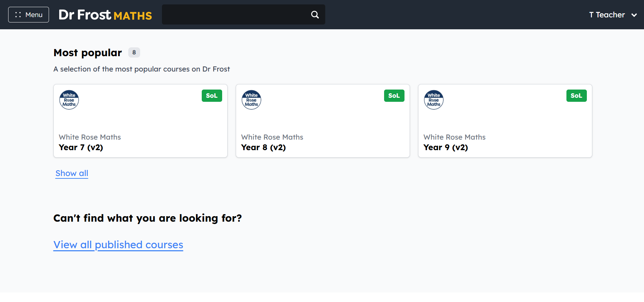Screen dimensions: 644x302
Task: Expand the T Teacher account dropdown
Action: (x=613, y=15)
